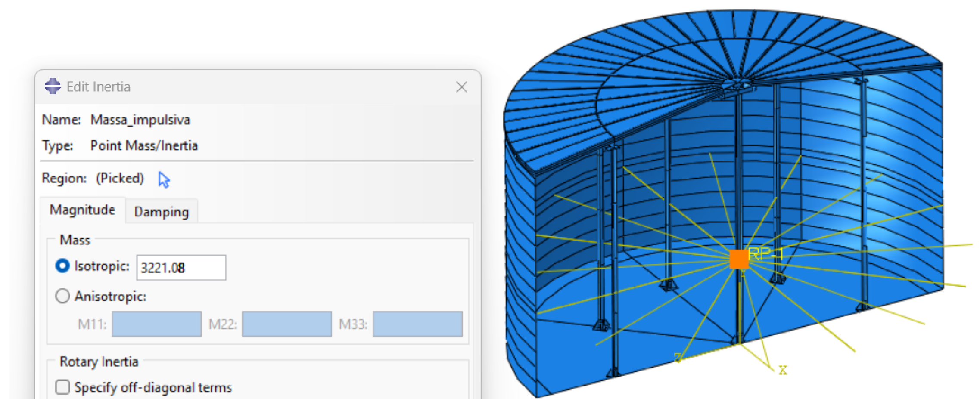The image size is (980, 411).
Task: Select the orange RP-1 reference point marker
Action: coord(739,259)
